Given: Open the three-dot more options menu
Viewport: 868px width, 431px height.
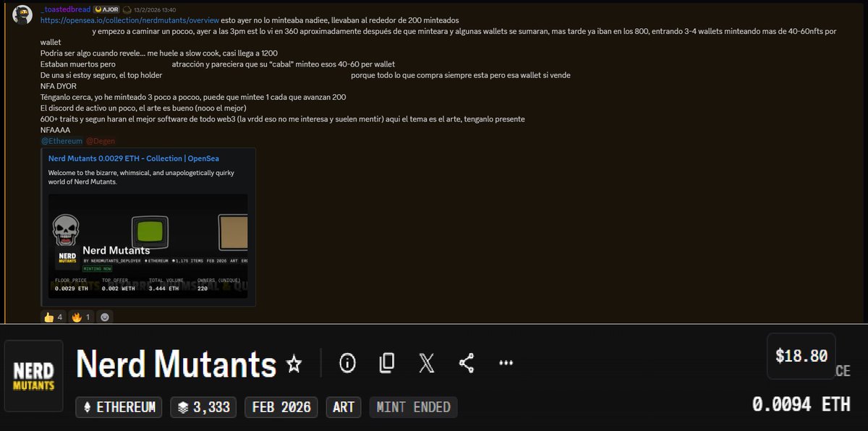Looking at the screenshot, I should click(x=506, y=363).
